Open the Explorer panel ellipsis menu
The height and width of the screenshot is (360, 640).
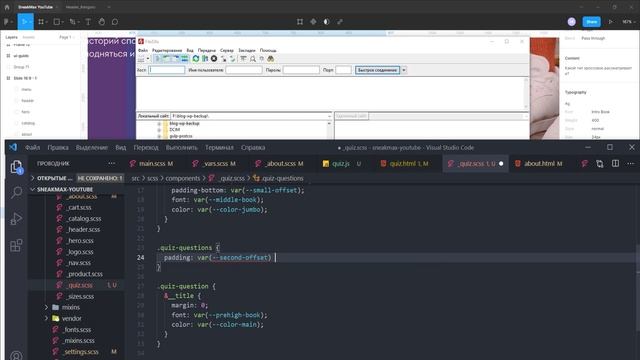pos(111,164)
